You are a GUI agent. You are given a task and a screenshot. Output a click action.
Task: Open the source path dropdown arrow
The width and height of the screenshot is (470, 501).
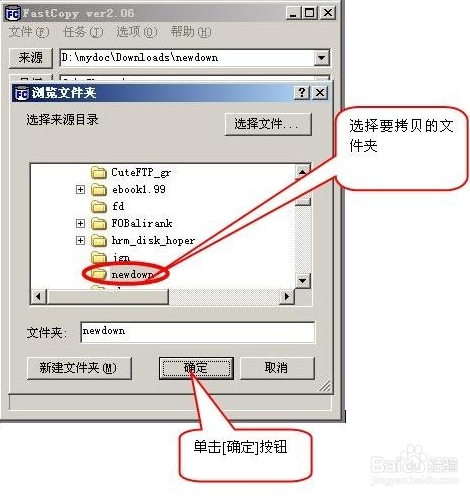coord(321,58)
